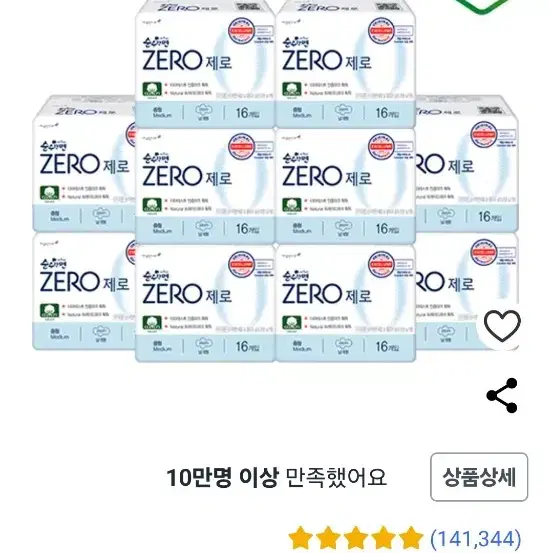Tap the top-left center ZERO 제로 pack
Image resolution: width=553 pixels, height=553 pixels.
click(205, 63)
